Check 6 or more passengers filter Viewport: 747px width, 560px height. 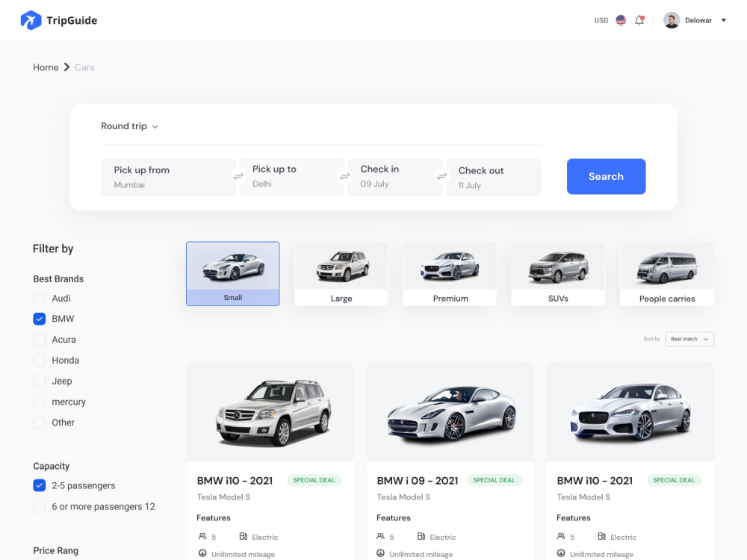pyautogui.click(x=40, y=506)
